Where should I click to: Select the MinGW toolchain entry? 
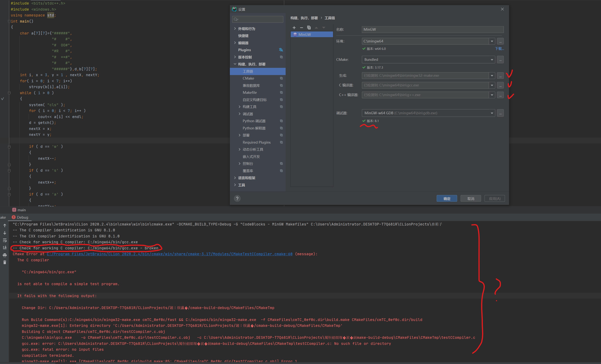click(312, 34)
